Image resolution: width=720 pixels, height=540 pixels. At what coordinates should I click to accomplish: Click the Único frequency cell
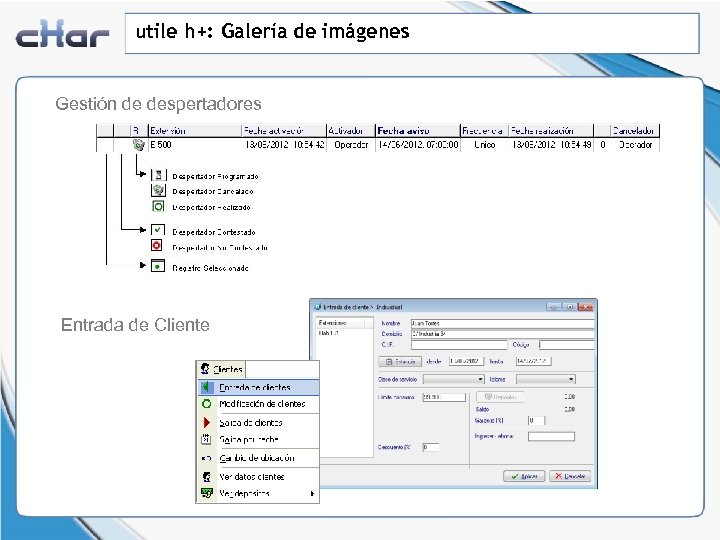[x=485, y=145]
